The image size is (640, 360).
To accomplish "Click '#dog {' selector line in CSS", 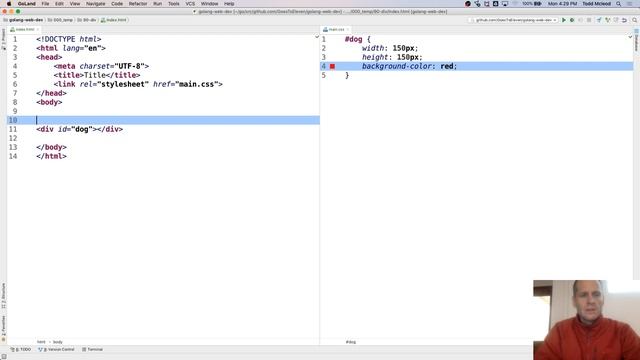I will click(358, 40).
